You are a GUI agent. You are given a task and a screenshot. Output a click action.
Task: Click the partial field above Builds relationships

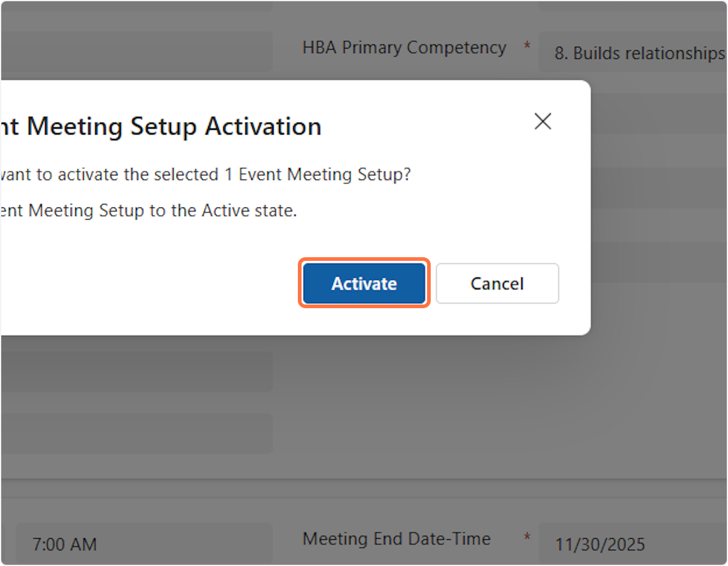tap(631, 5)
